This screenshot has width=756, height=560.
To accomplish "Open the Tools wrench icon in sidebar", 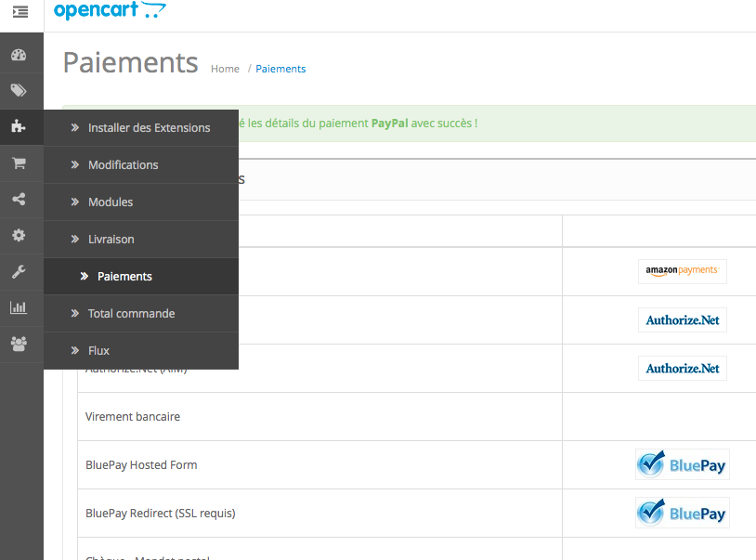I will coord(19,271).
